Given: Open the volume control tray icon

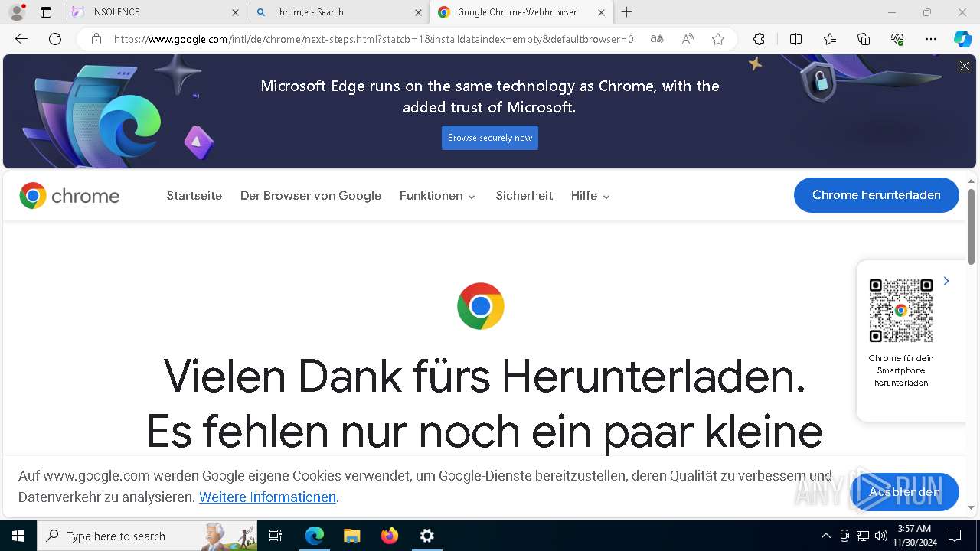Looking at the screenshot, I should pyautogui.click(x=881, y=536).
